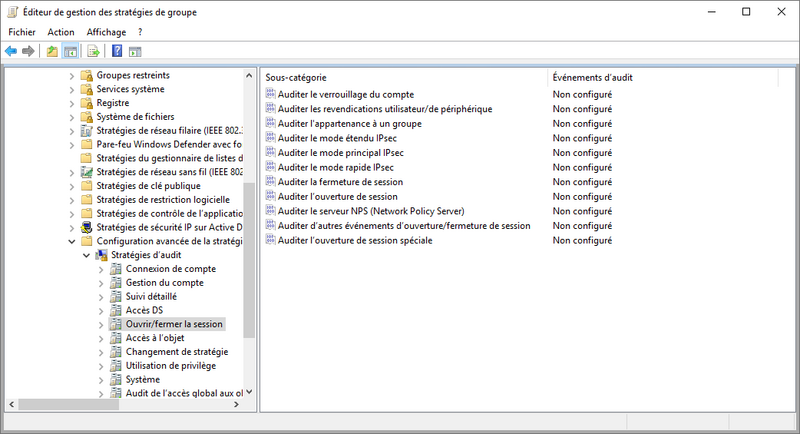
Task: Click the Show/Hide action pane icon
Action: click(x=135, y=51)
